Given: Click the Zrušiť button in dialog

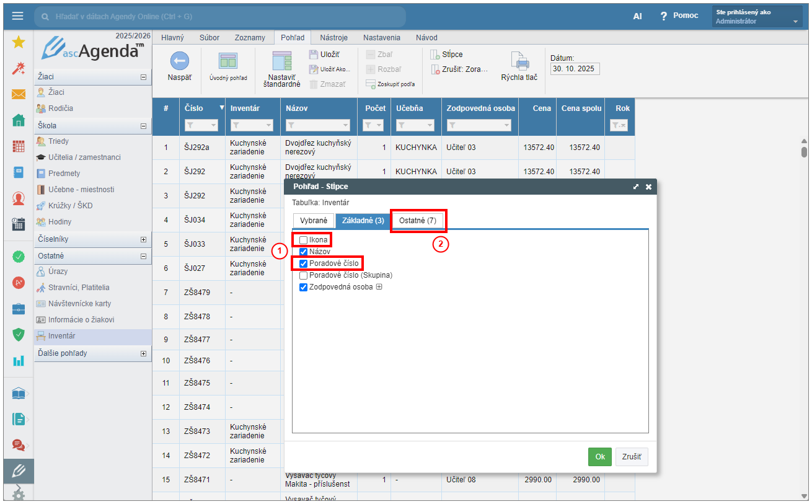Looking at the screenshot, I should pyautogui.click(x=631, y=457).
